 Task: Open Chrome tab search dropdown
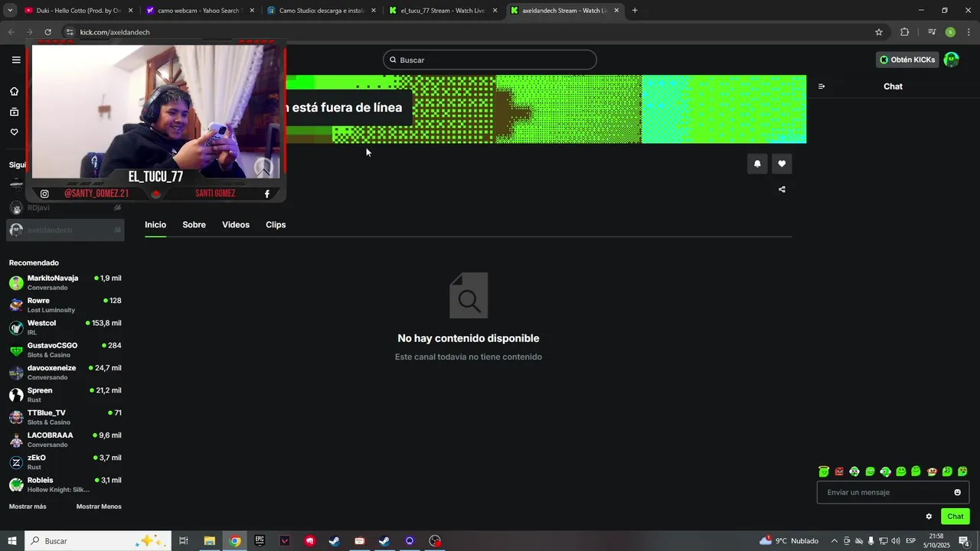point(10,11)
